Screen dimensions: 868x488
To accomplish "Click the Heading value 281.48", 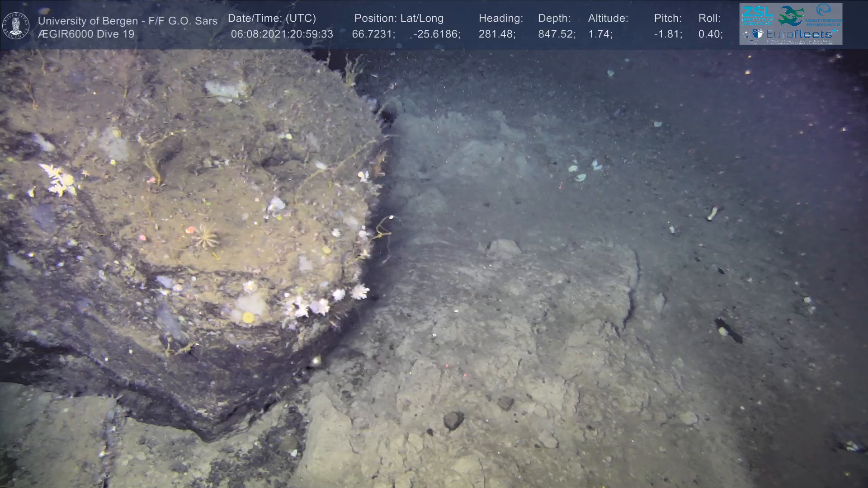I will tap(496, 34).
